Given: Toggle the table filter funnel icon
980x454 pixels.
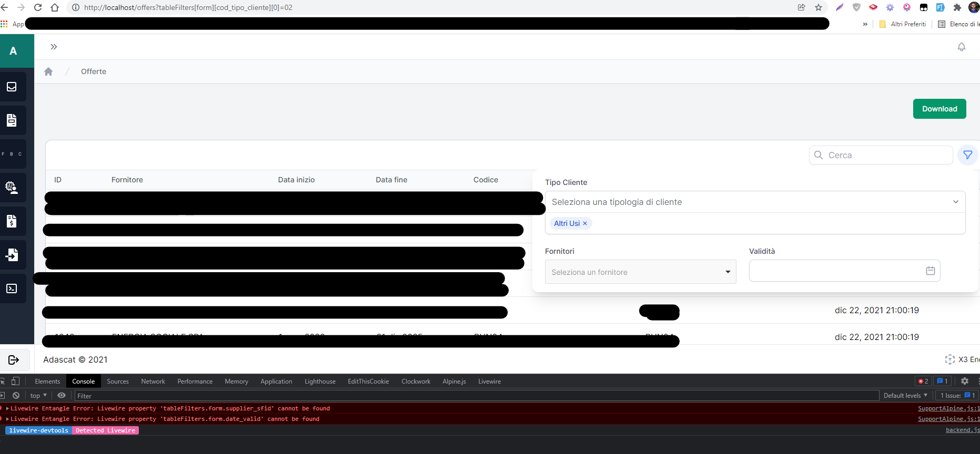Looking at the screenshot, I should tap(967, 155).
